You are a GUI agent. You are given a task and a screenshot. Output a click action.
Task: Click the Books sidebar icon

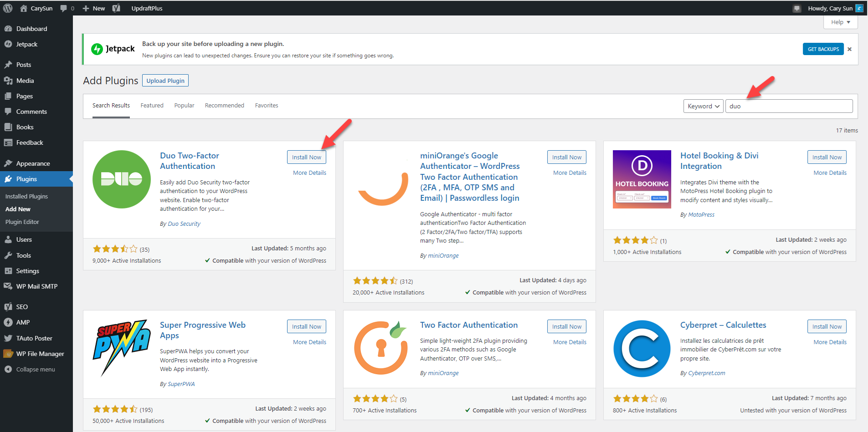click(x=8, y=127)
